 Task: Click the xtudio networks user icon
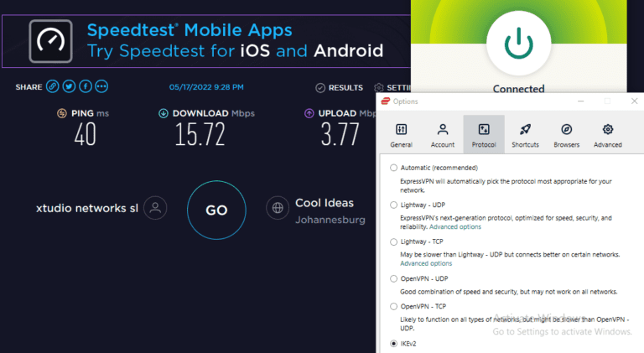click(x=155, y=208)
